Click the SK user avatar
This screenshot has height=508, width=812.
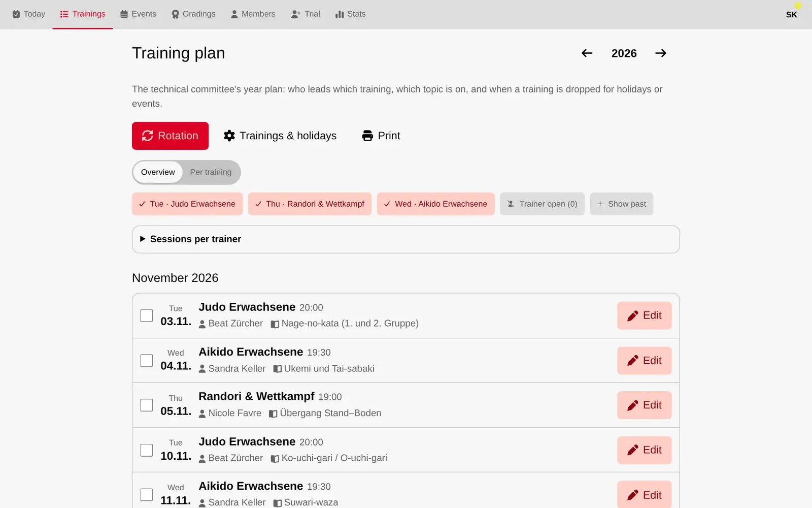792,14
